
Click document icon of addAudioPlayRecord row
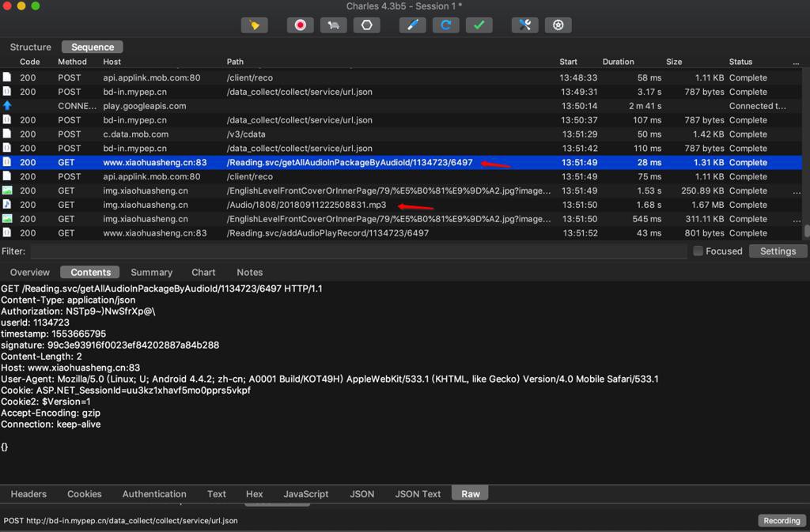[7, 232]
